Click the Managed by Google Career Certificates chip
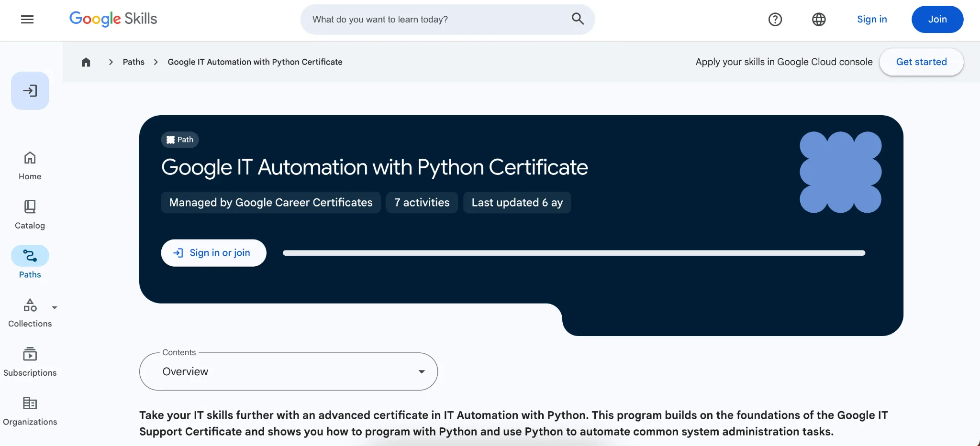980x446 pixels. (x=271, y=203)
